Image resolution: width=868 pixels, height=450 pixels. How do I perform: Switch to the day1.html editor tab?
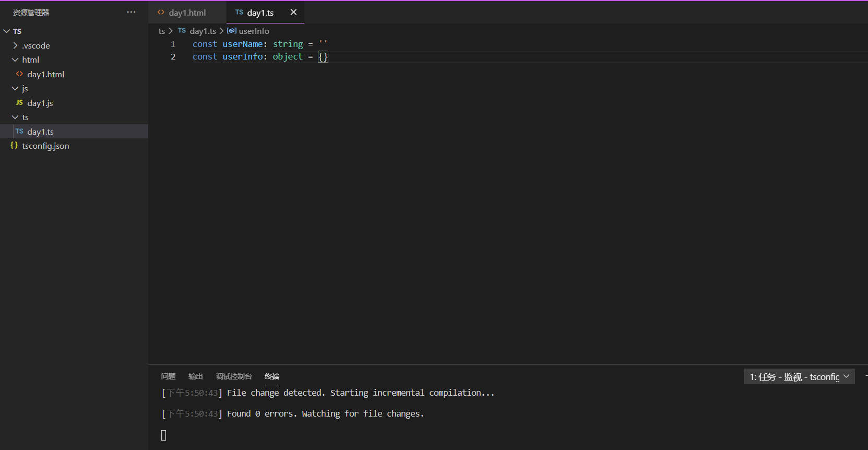(x=187, y=13)
